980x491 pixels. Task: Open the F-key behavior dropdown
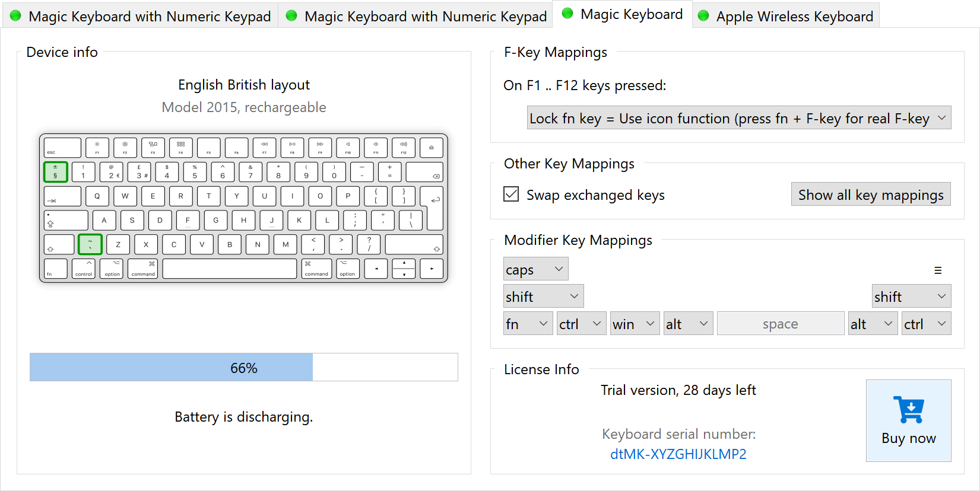(x=739, y=118)
